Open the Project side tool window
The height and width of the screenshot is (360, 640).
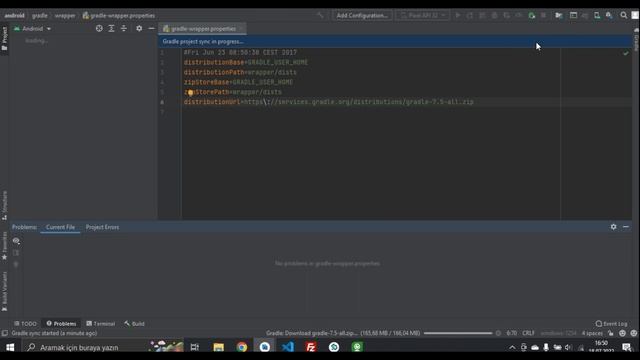pos(4,38)
